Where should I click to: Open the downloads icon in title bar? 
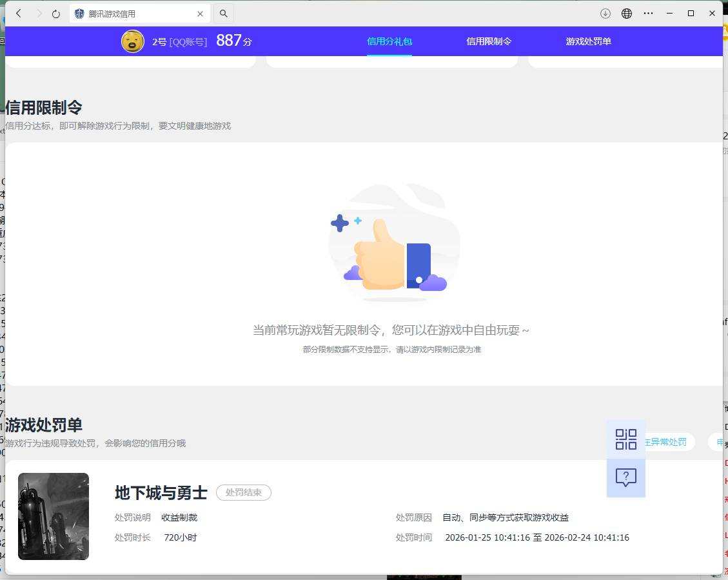coord(605,14)
